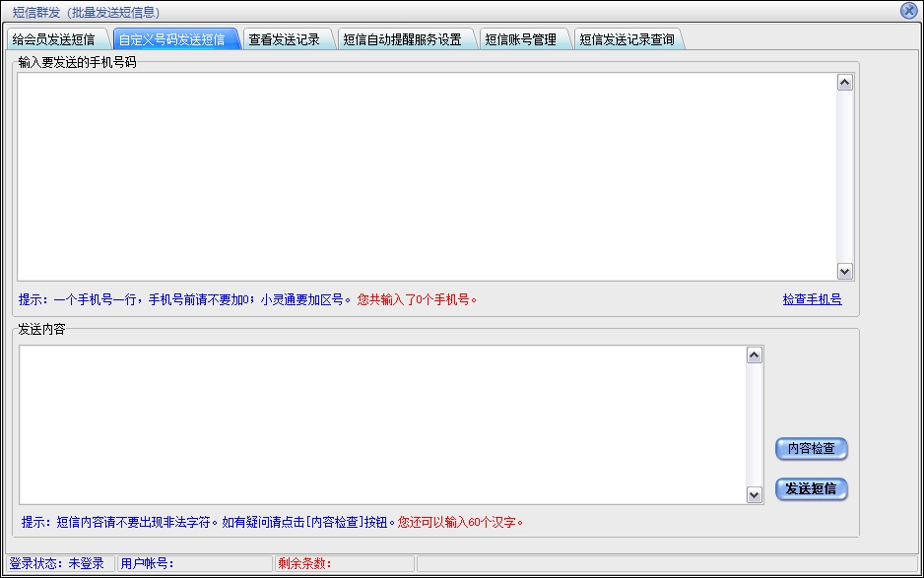The image size is (924, 578).
Task: Switch to the 短信发送记录查询 tab
Action: pyautogui.click(x=627, y=39)
